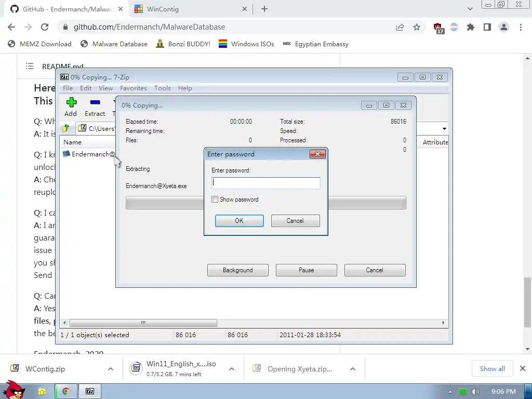Click the volume speaker tray icon

coord(475,392)
